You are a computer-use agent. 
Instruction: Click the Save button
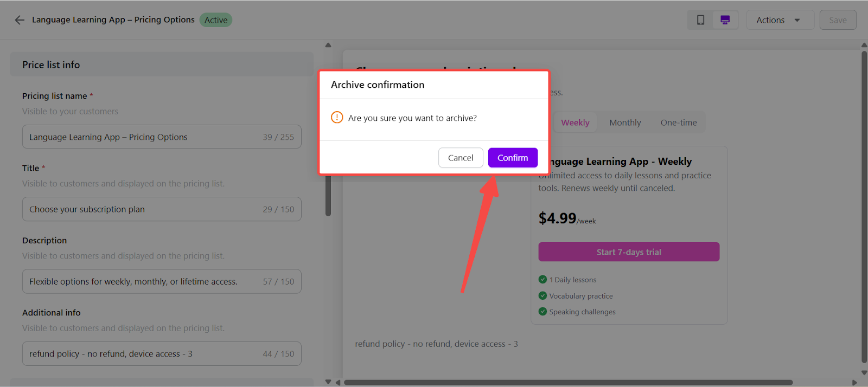tap(838, 20)
